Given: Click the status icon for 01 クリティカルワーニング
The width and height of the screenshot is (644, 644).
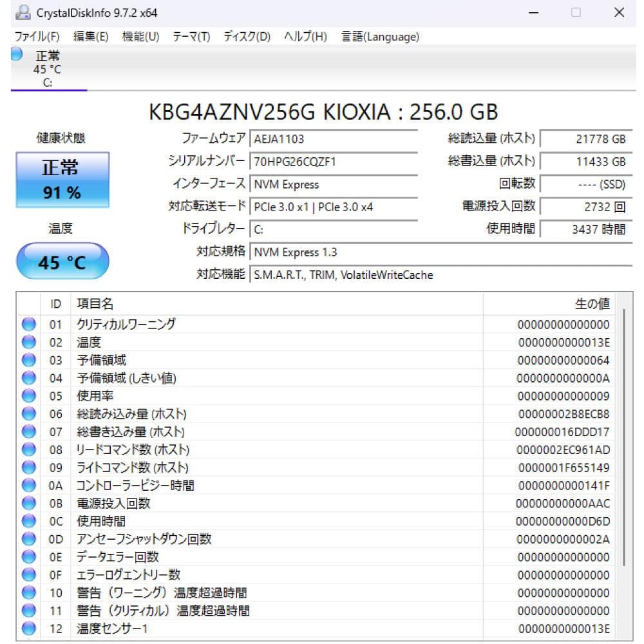Looking at the screenshot, I should pos(29,324).
